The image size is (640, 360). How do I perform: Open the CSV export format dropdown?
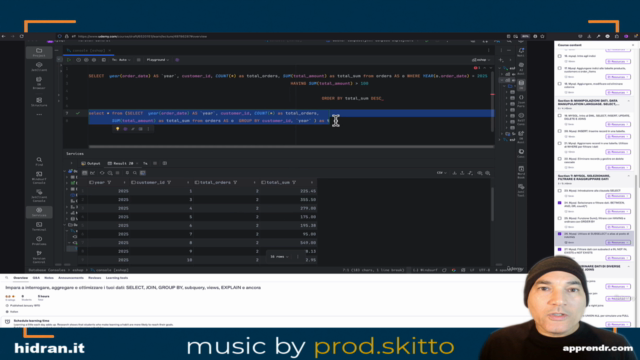[441, 173]
